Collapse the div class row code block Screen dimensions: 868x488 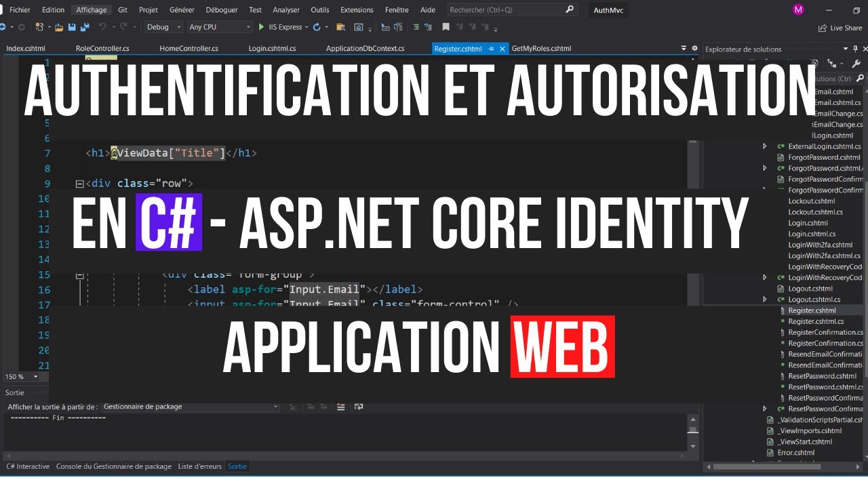pyautogui.click(x=79, y=184)
